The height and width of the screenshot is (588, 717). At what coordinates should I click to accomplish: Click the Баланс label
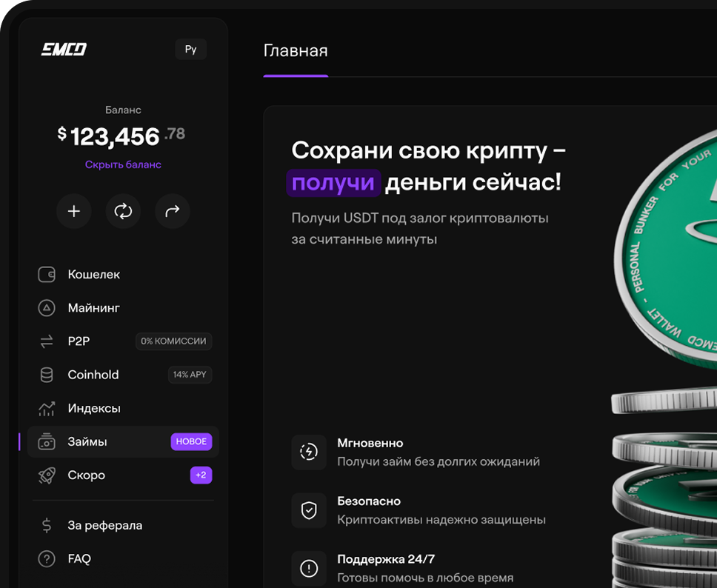123,110
